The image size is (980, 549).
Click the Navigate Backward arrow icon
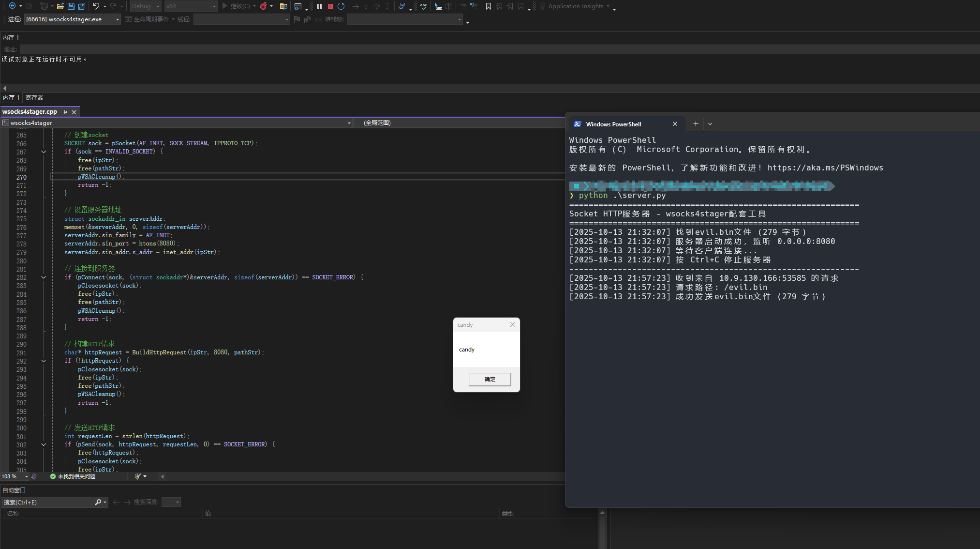[x=12, y=6]
